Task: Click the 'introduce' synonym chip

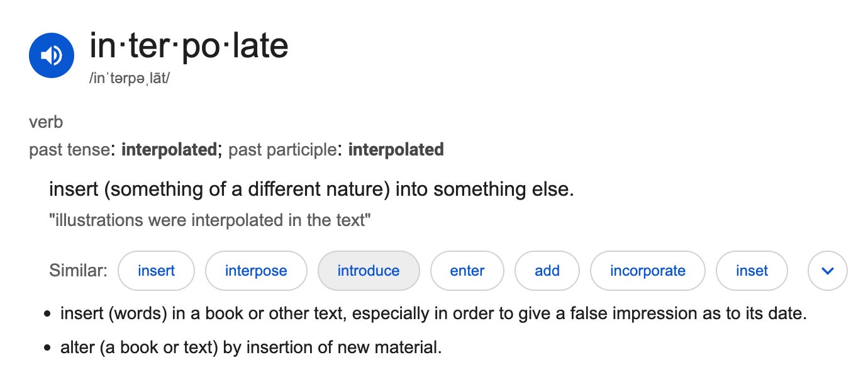Action: (x=369, y=271)
